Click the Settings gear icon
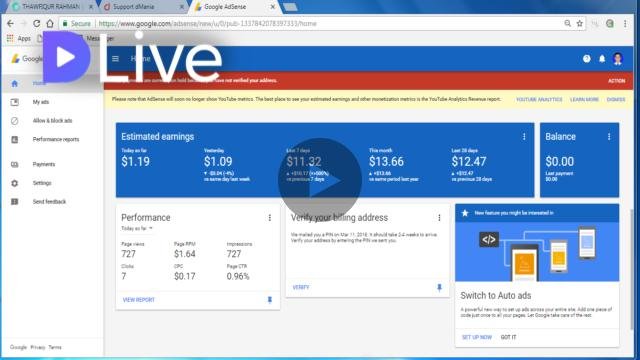Screen dimensions: 640x360 [x=15, y=183]
